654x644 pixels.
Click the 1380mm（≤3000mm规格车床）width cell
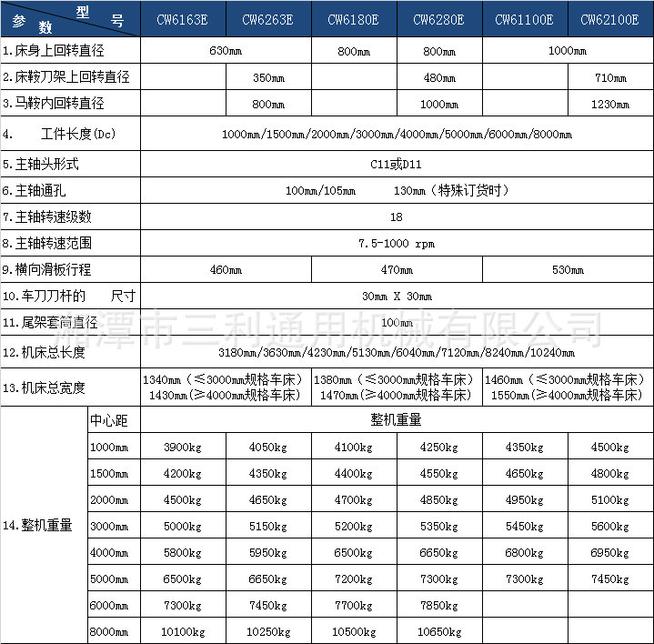pyautogui.click(x=397, y=387)
